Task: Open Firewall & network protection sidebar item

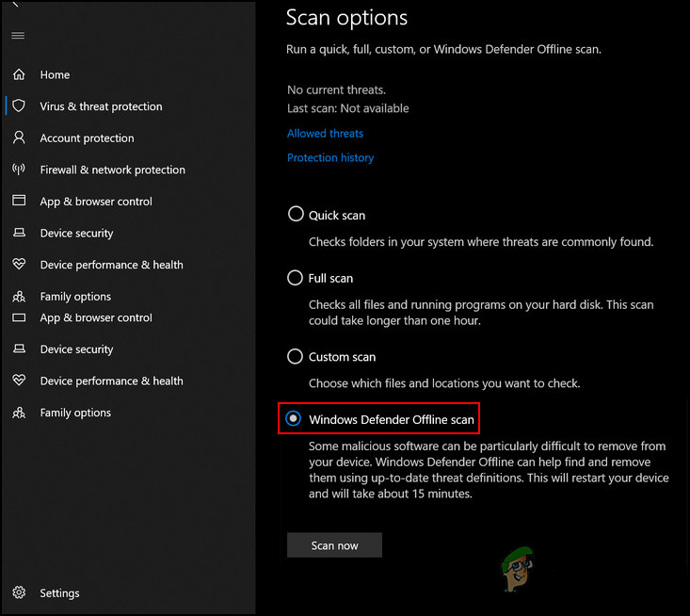Action: coord(112,170)
